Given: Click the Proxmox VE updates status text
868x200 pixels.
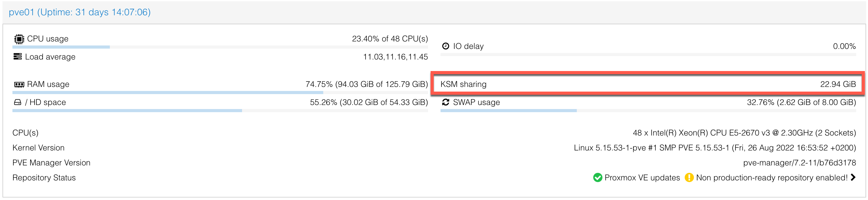Looking at the screenshot, I should 642,178.
